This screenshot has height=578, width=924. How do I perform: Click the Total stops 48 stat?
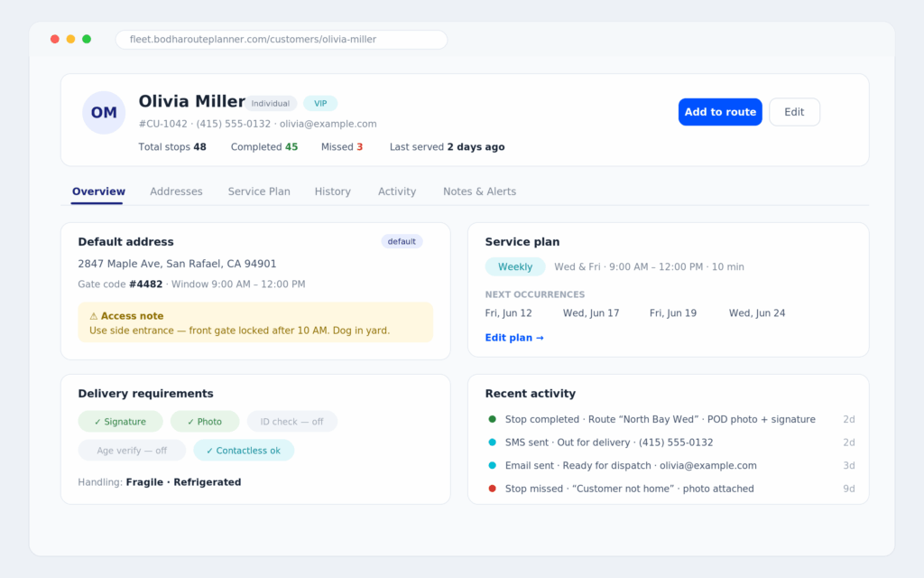[172, 147]
